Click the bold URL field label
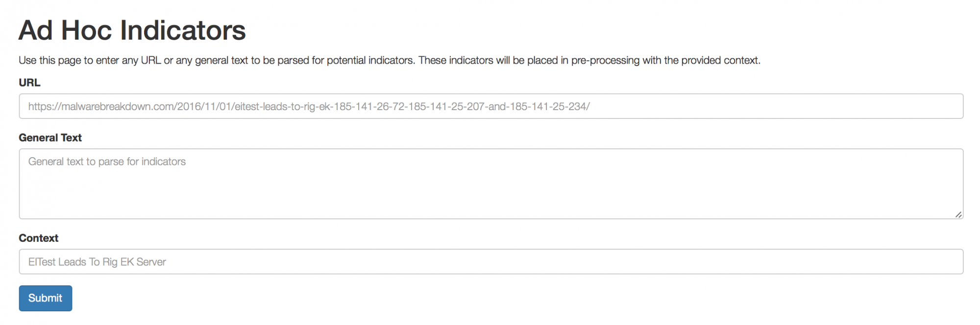 click(x=29, y=83)
